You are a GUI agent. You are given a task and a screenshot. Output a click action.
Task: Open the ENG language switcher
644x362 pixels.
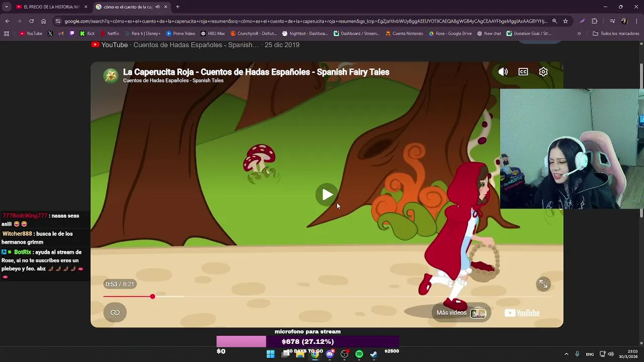click(x=590, y=354)
